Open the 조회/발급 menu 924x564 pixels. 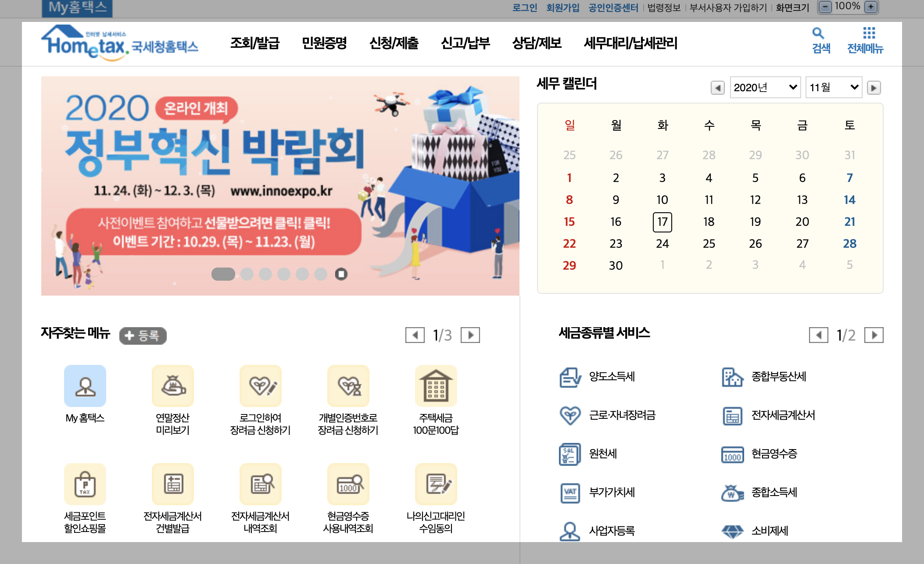tap(255, 43)
